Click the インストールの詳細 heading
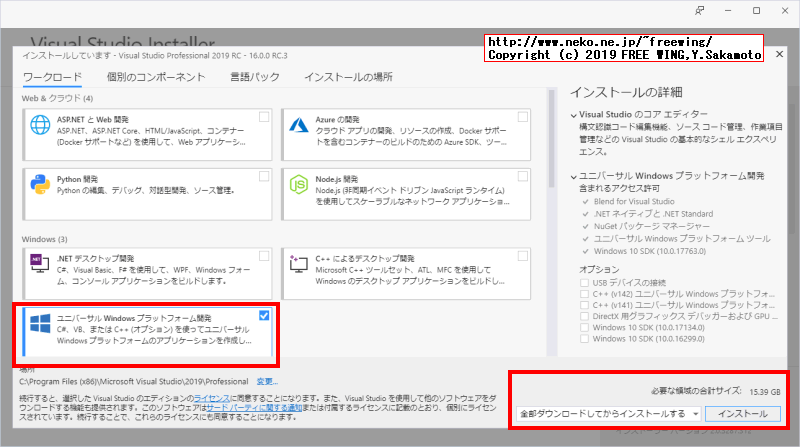The height and width of the screenshot is (447, 800). coord(626,92)
